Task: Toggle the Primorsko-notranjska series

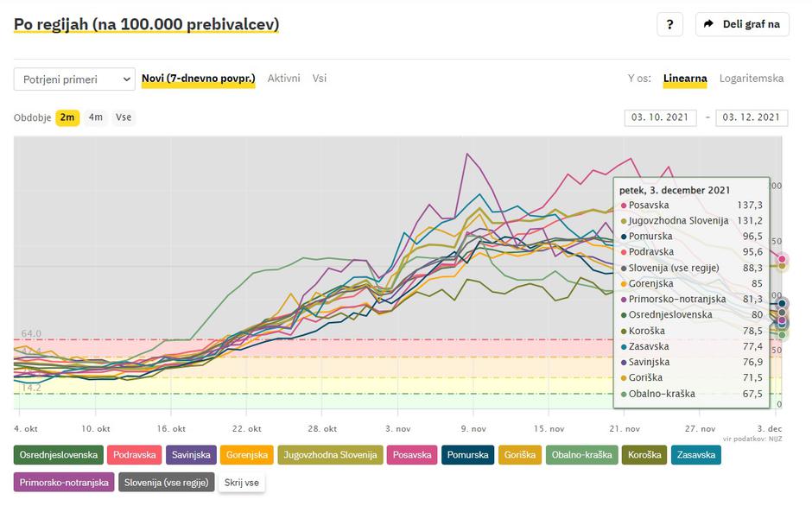Action: [64, 483]
